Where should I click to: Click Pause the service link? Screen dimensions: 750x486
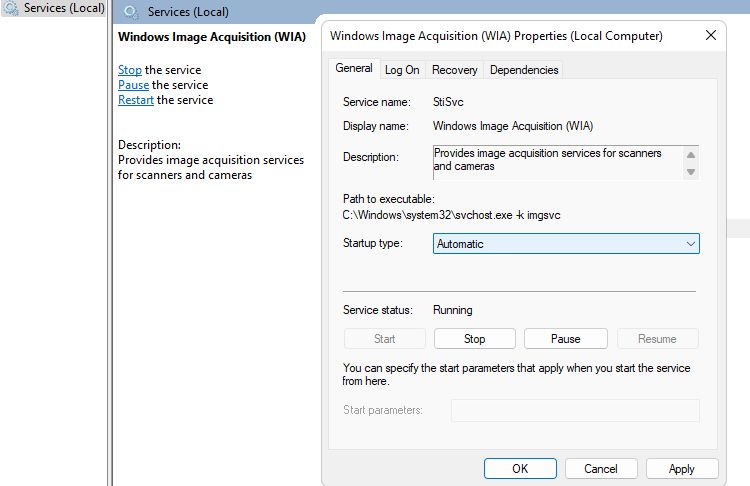[133, 85]
